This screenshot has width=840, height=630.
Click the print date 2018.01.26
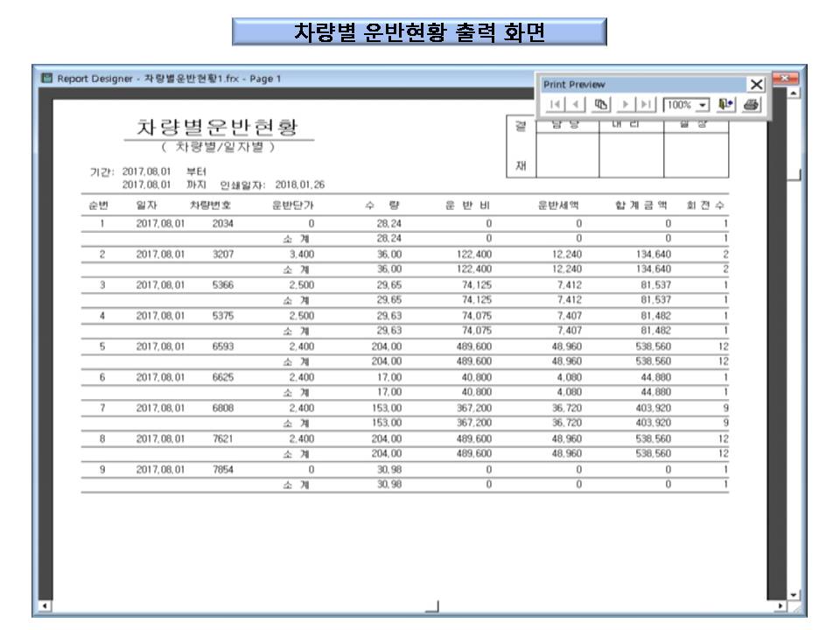click(x=300, y=185)
